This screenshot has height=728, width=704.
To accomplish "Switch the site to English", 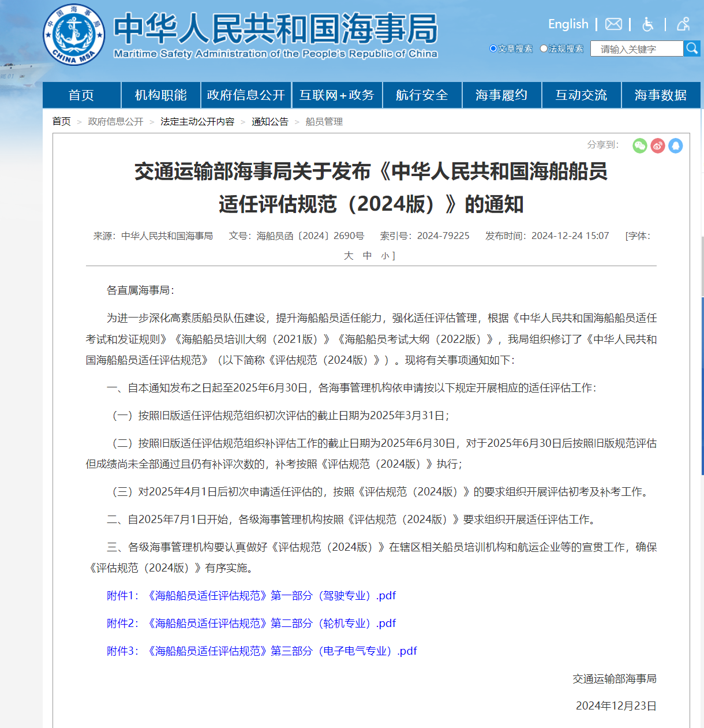I will click(568, 24).
